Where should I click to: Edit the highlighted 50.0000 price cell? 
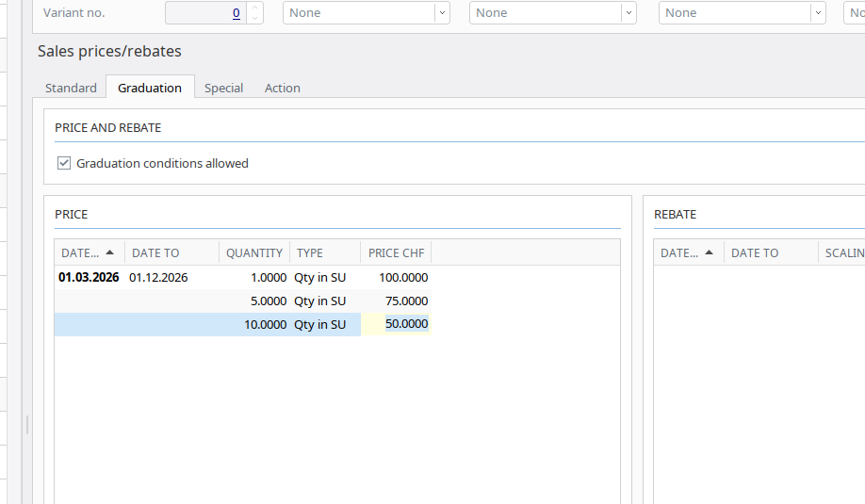tap(406, 324)
